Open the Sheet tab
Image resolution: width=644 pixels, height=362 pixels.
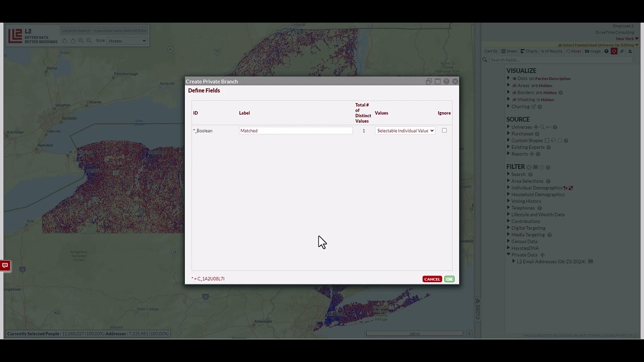[509, 51]
